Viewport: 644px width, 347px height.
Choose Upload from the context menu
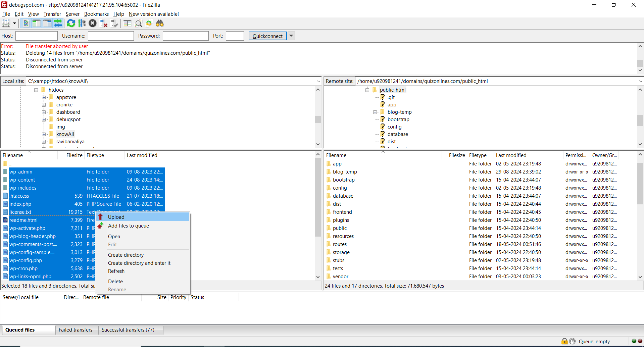pos(116,217)
